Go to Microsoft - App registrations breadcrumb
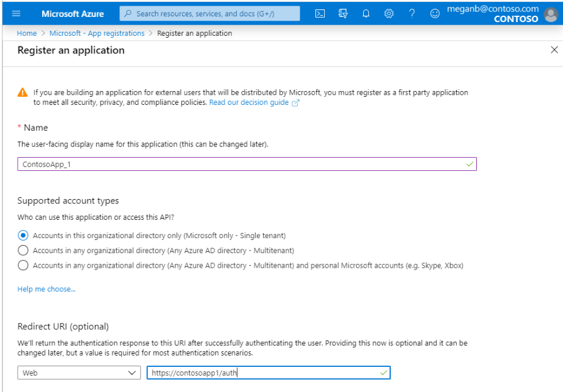Screen dimensions: 563x392 click(x=97, y=33)
